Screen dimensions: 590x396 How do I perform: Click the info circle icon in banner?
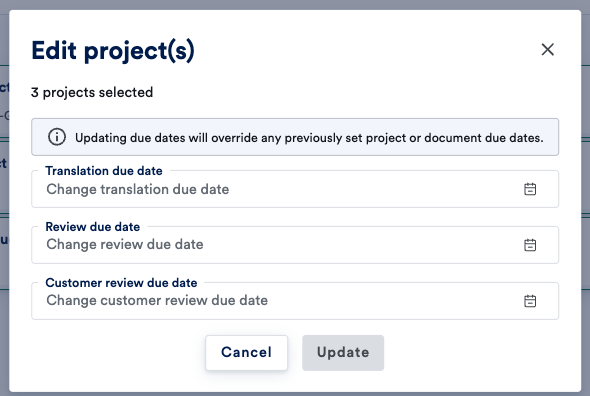[57, 137]
